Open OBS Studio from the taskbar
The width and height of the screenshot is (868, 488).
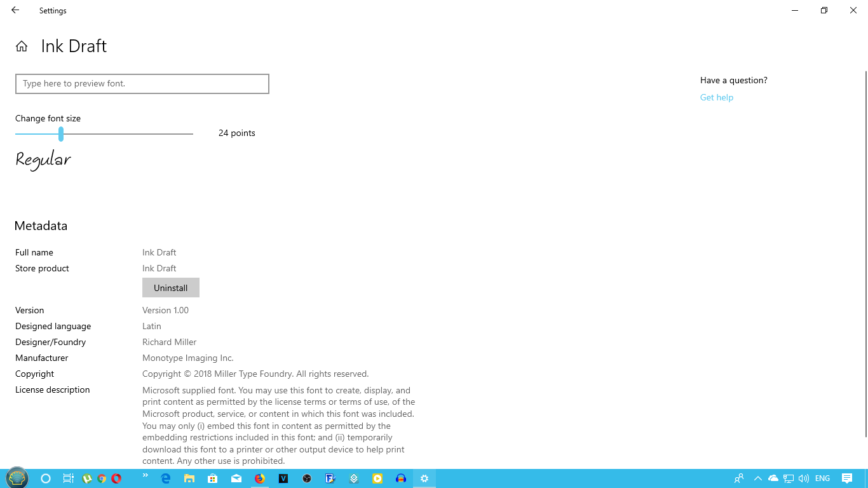click(307, 478)
